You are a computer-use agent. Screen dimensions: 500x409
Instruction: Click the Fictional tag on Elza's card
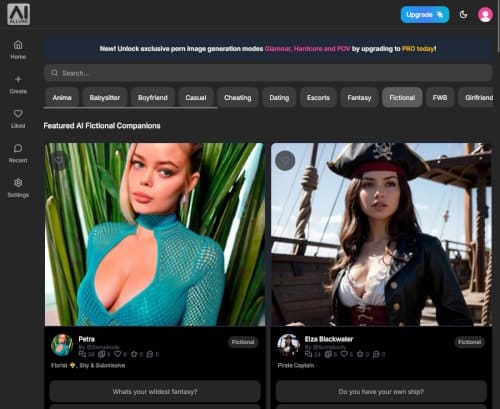(470, 342)
